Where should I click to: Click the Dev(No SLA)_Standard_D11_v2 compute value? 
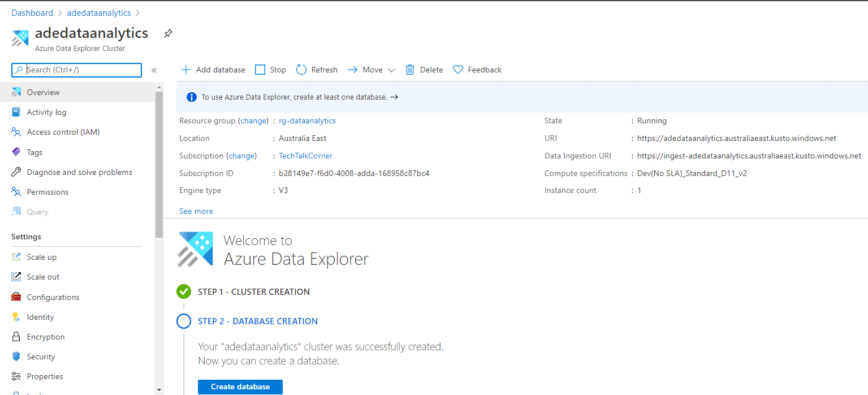point(692,173)
